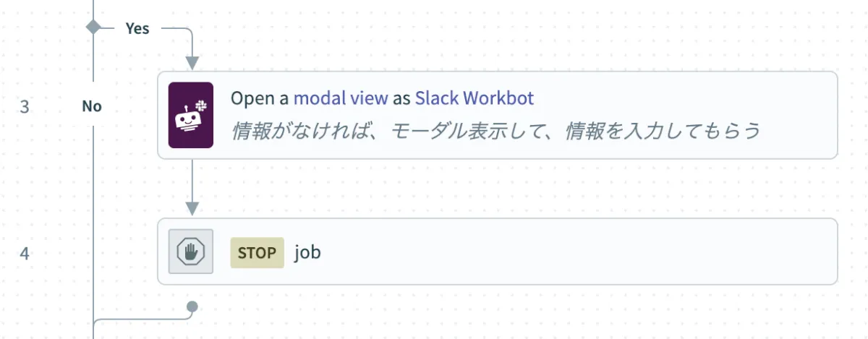Click the Slack Workbot app icon
This screenshot has height=339, width=868.
tap(191, 115)
